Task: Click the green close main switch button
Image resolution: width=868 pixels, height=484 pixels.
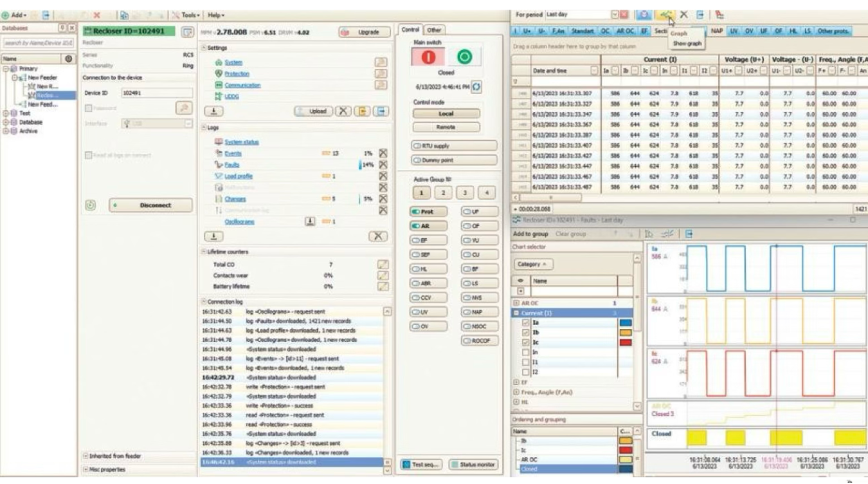Action: 464,57
